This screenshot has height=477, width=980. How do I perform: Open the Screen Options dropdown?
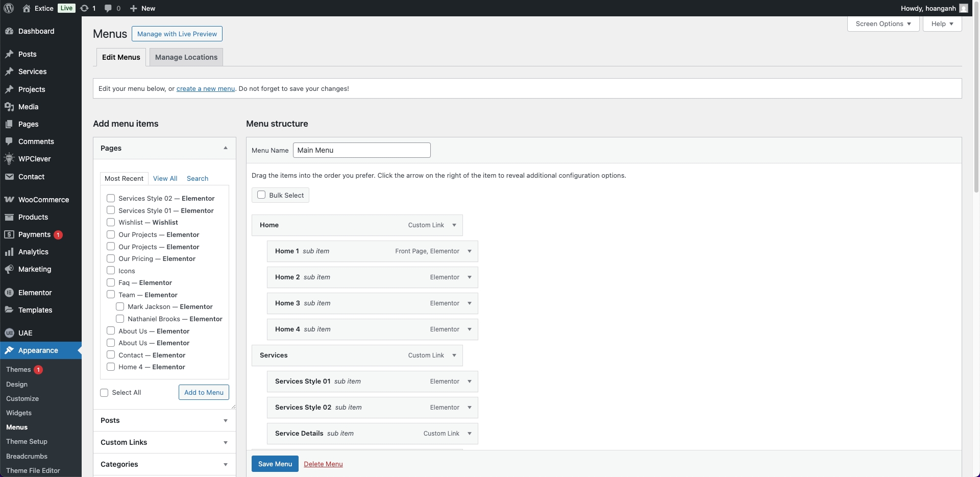point(883,24)
